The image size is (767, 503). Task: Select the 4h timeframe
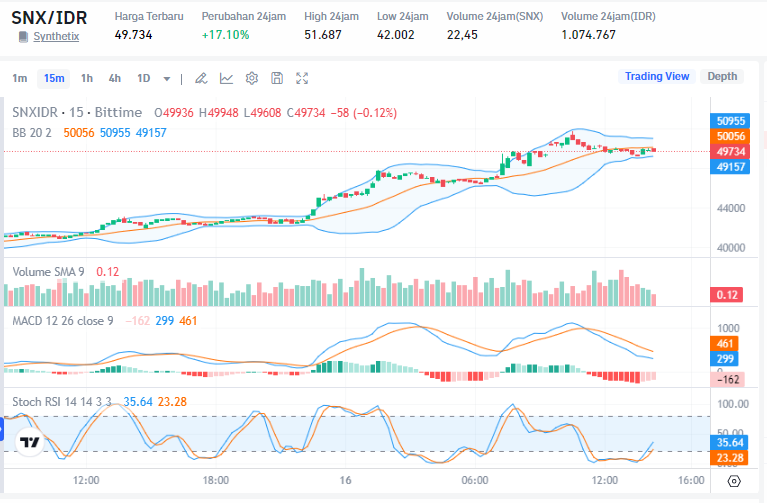[115, 78]
